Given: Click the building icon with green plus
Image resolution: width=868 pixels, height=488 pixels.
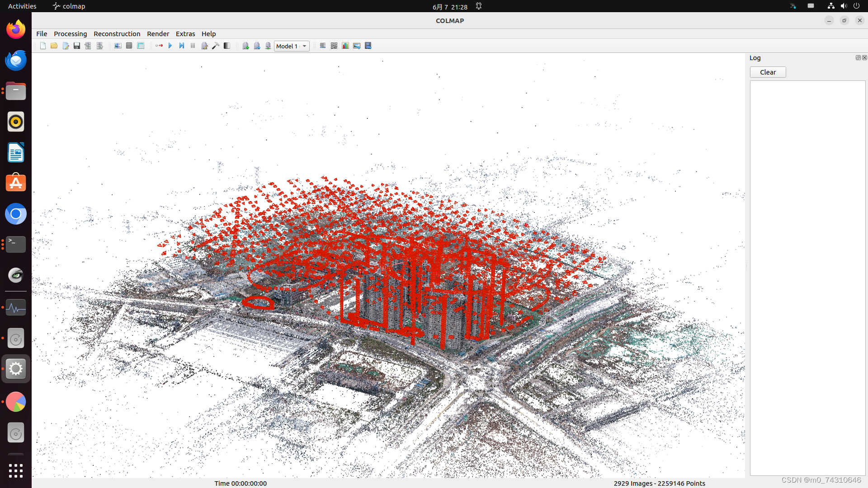Looking at the screenshot, I should click(246, 46).
